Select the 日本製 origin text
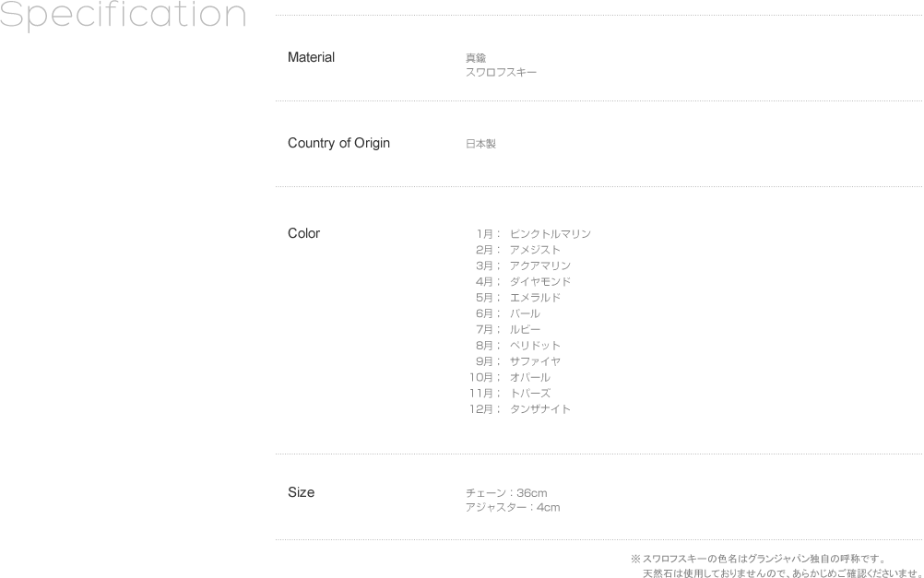924x578 pixels. coord(480,144)
